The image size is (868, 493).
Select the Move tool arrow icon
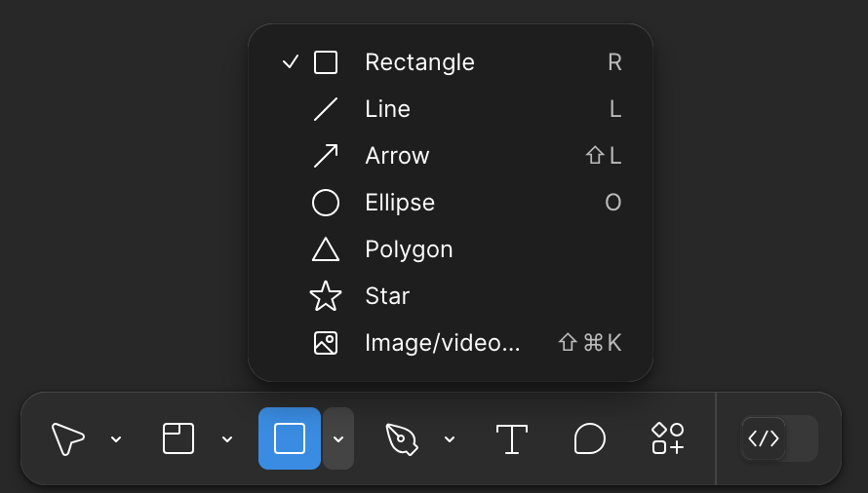[x=67, y=438]
